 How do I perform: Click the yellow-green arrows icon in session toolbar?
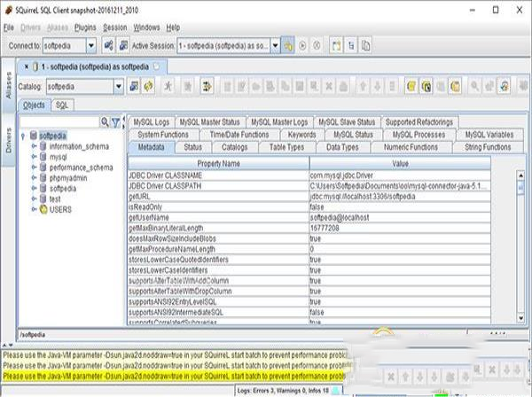tap(207, 86)
